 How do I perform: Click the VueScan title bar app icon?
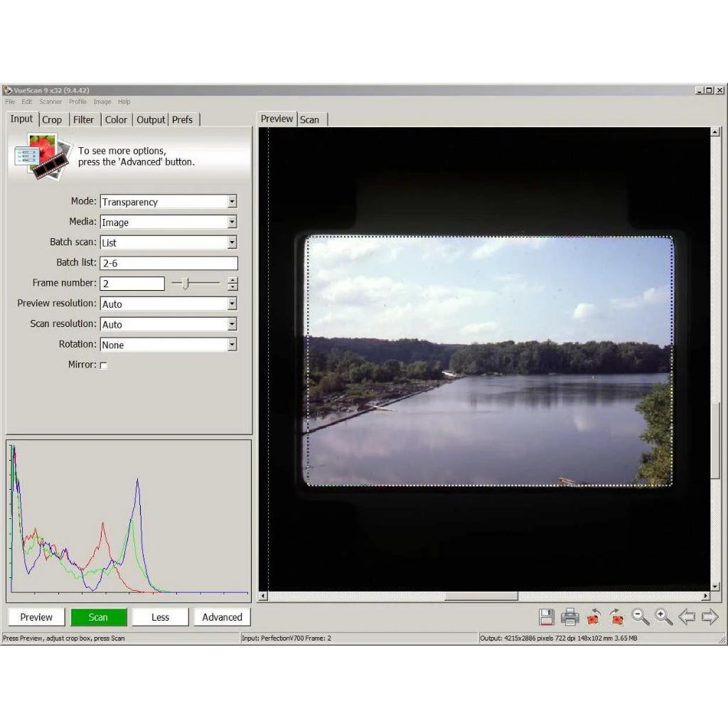(x=7, y=90)
